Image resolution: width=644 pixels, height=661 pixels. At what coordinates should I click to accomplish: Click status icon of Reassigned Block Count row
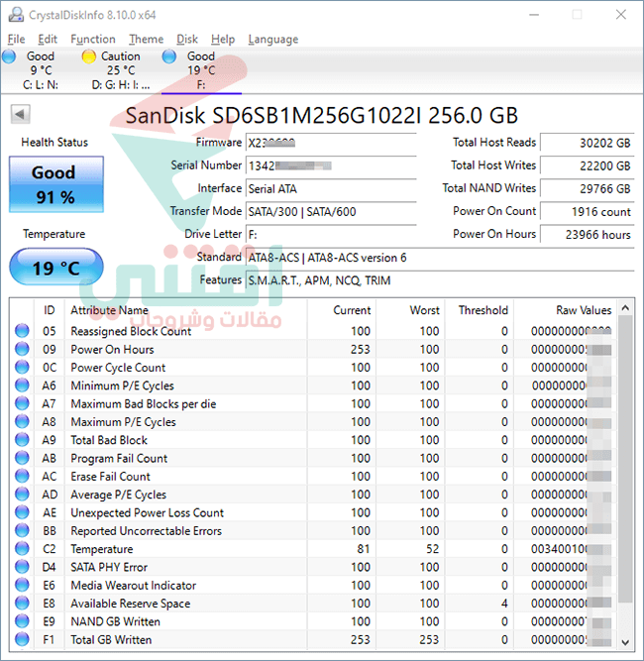[22, 331]
